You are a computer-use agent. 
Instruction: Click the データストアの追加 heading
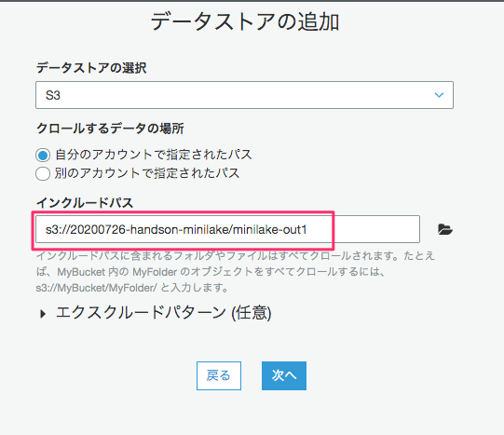[x=245, y=21]
